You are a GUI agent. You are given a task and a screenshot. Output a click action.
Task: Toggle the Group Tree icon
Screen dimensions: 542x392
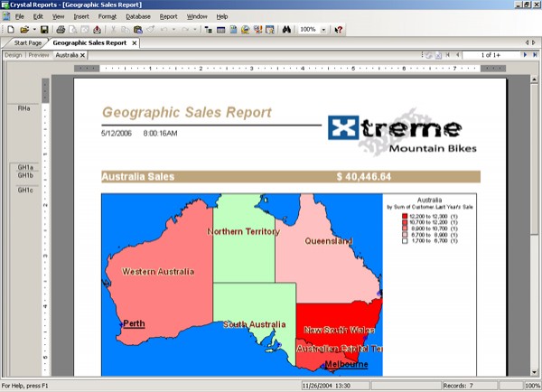click(x=208, y=30)
